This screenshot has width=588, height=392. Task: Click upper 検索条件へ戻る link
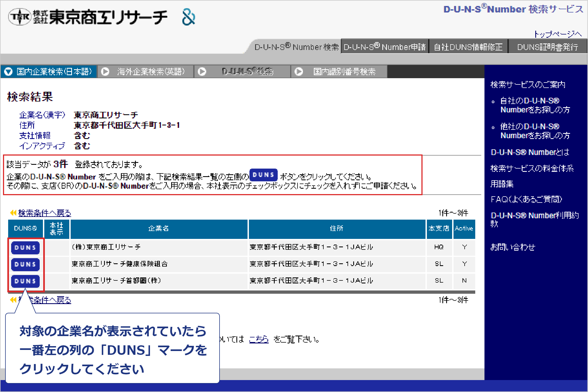point(45,213)
